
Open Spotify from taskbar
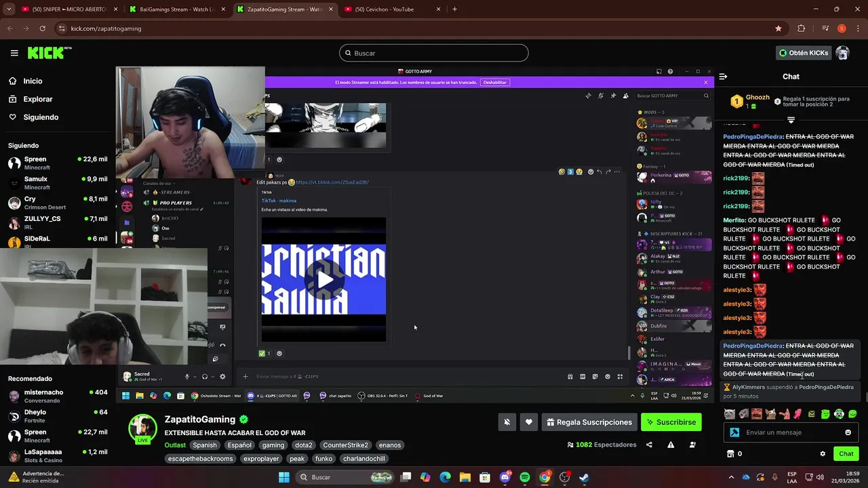(525, 477)
